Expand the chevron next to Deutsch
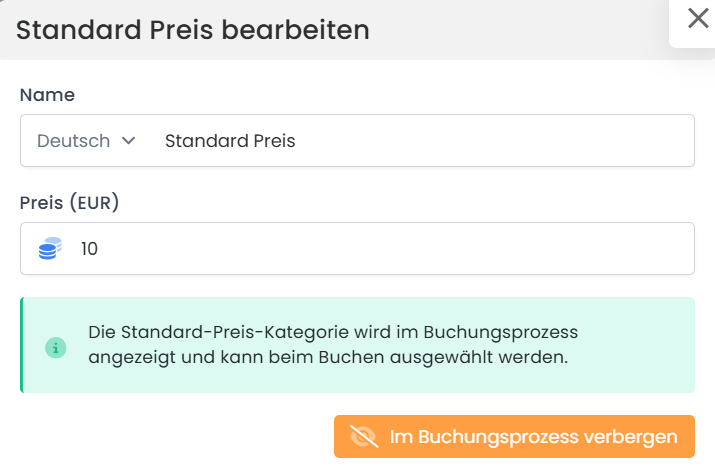715x475 pixels. tap(128, 141)
